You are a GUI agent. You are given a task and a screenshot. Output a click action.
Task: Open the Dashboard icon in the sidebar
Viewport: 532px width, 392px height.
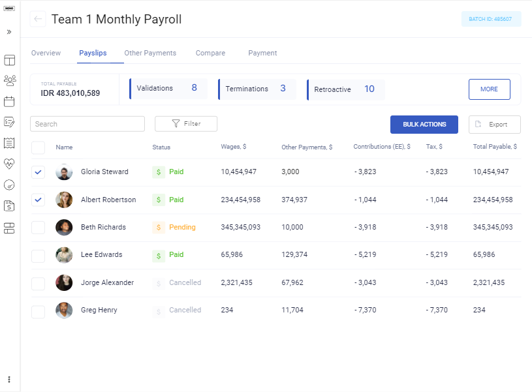pos(9,60)
